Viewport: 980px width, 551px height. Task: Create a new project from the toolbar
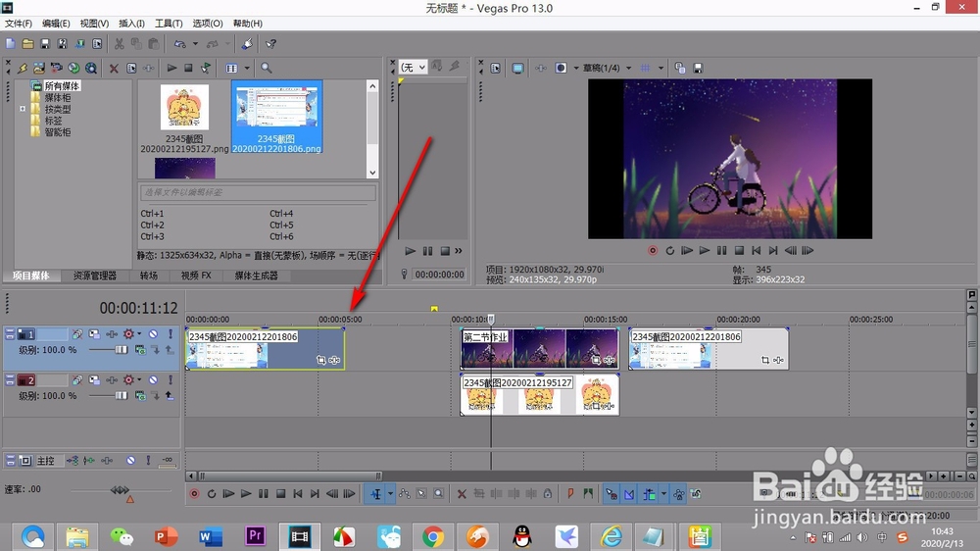tap(11, 44)
